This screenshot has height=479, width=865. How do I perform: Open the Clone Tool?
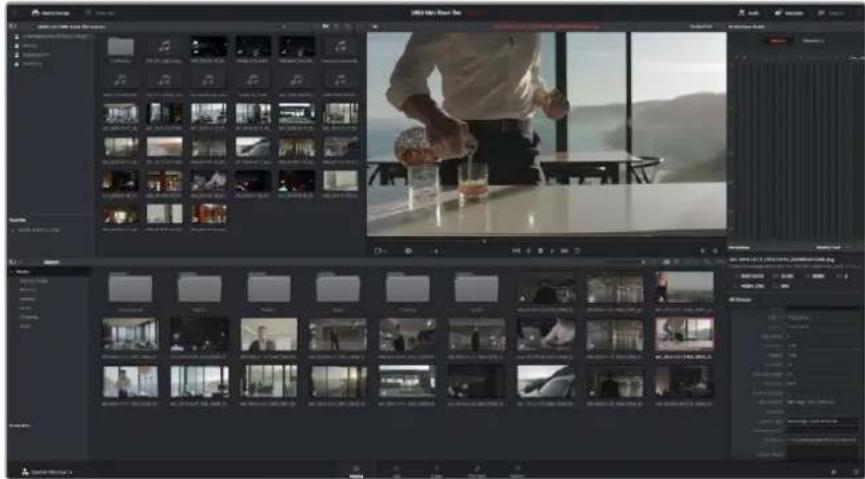100,13
